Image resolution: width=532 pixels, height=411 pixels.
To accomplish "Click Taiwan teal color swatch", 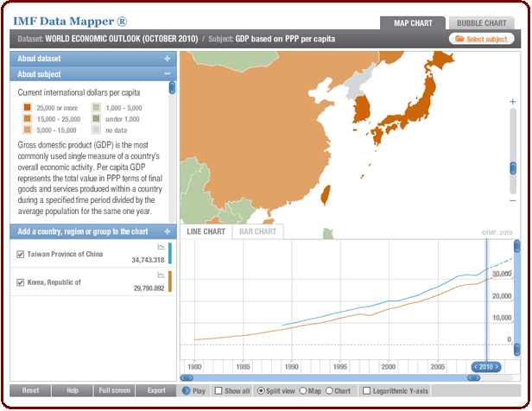I will [170, 253].
